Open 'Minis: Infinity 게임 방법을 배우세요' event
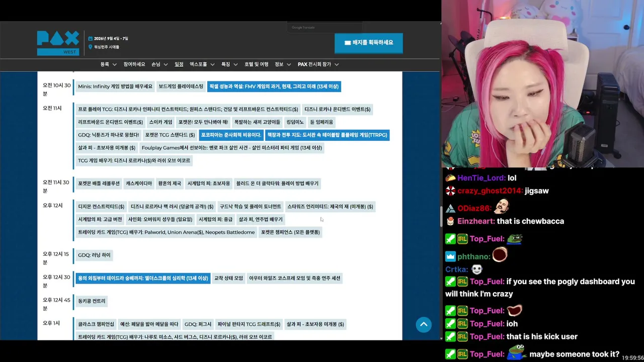The image size is (644, 362). click(x=115, y=86)
